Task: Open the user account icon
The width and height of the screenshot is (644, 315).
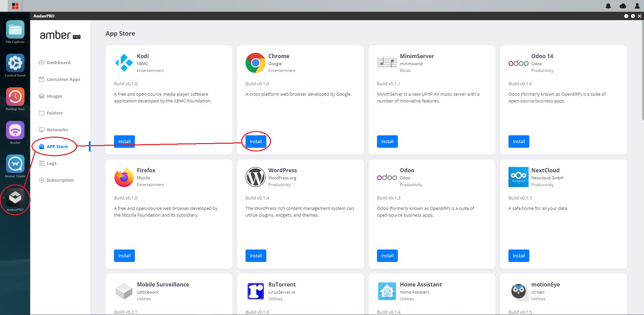Action: [x=637, y=6]
